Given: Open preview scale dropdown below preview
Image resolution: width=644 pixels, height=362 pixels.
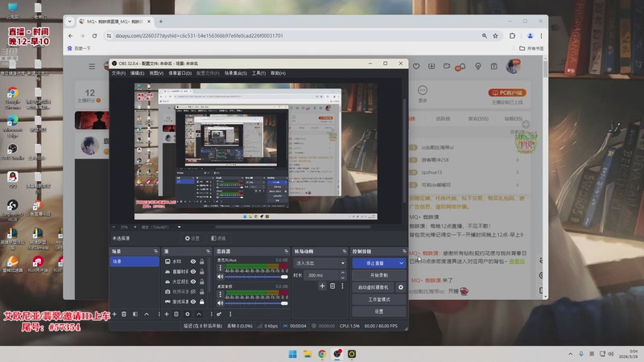Looking at the screenshot, I should (179, 227).
